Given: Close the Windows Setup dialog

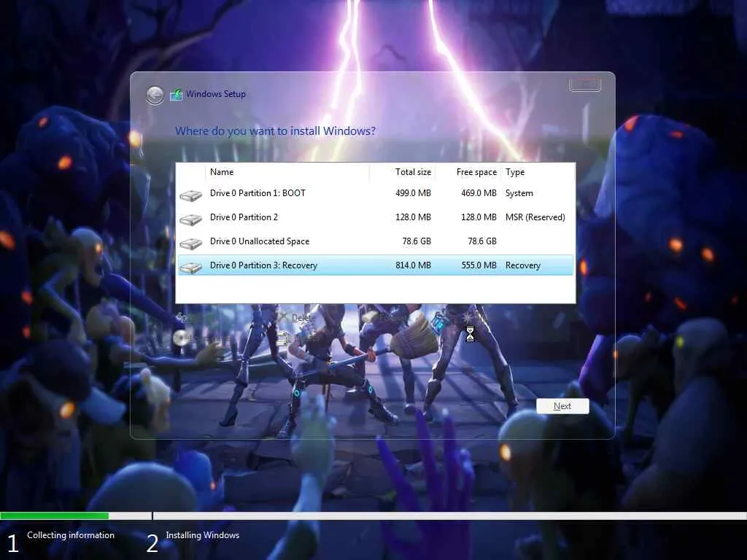Looking at the screenshot, I should click(x=585, y=85).
